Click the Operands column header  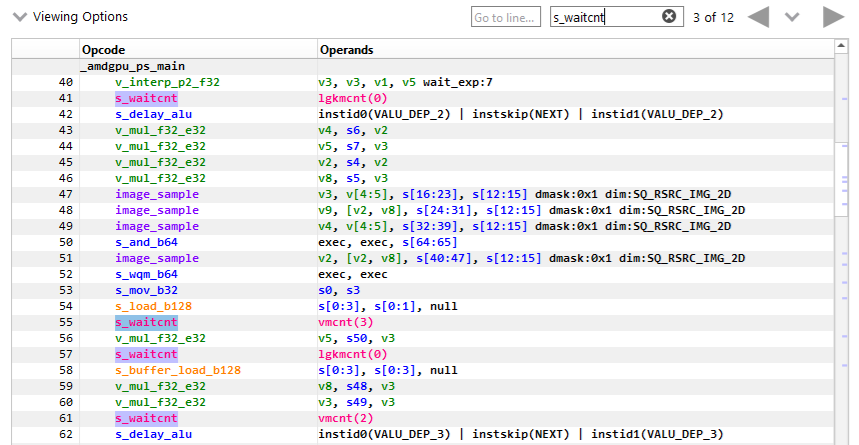click(x=347, y=49)
